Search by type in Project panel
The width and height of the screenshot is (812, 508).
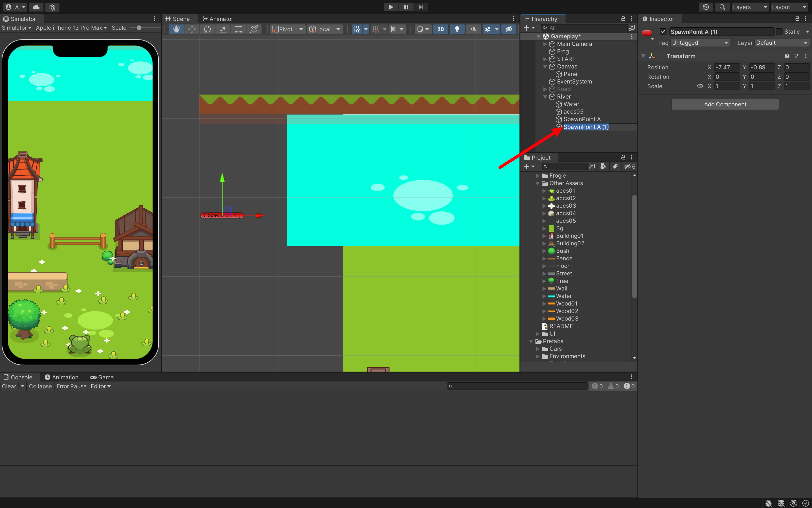(603, 167)
